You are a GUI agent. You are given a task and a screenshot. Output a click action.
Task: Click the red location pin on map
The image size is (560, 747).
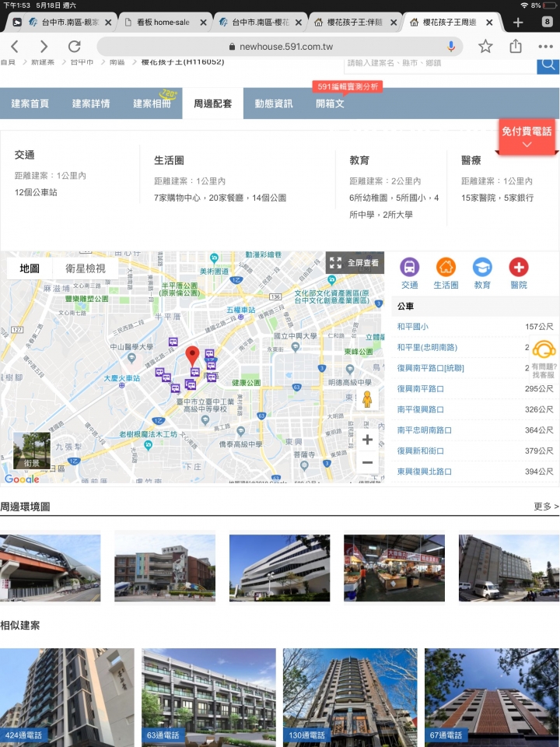click(x=192, y=356)
